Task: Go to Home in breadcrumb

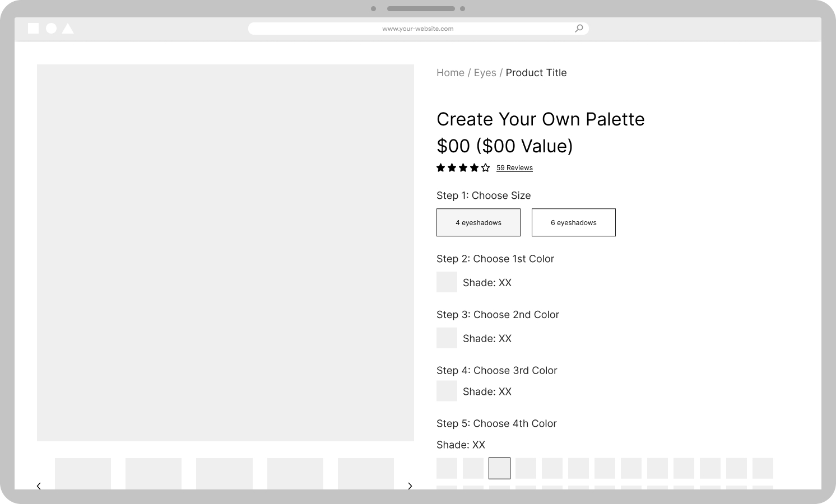Action: point(450,73)
